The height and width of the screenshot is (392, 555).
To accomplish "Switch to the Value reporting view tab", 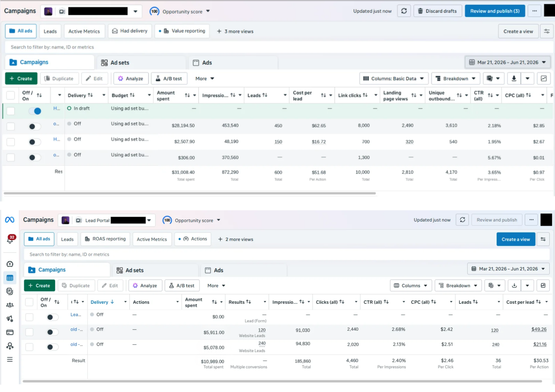I will [182, 31].
